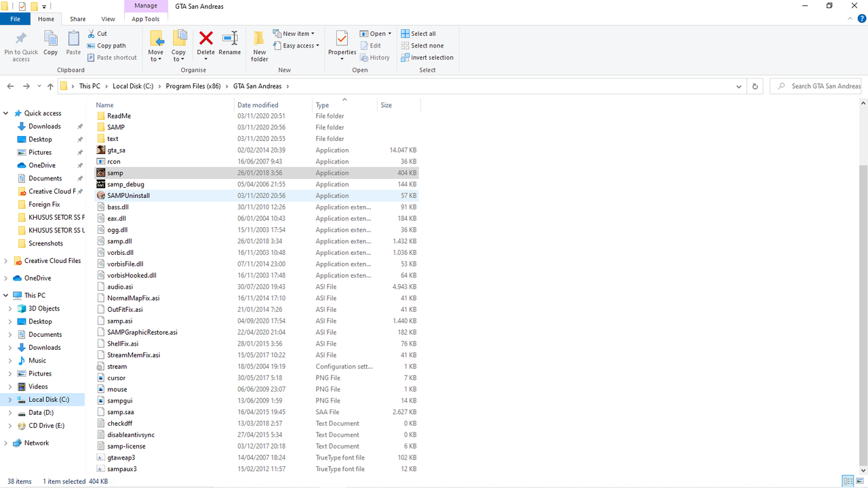868x488 pixels.
Task: Select the SAMP folder icon
Action: [101, 127]
